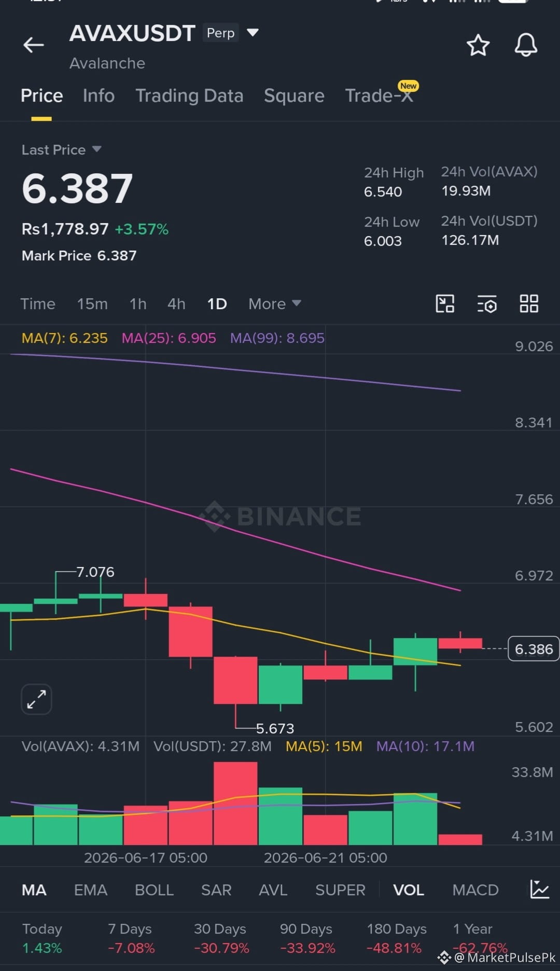Expand chart to fullscreen
The image size is (560, 971).
[36, 699]
